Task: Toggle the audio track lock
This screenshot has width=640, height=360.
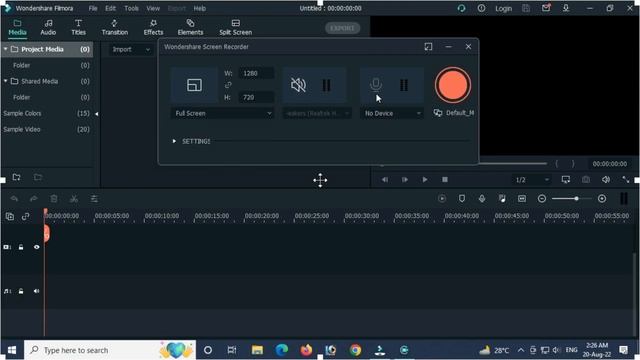Action: tap(21, 291)
